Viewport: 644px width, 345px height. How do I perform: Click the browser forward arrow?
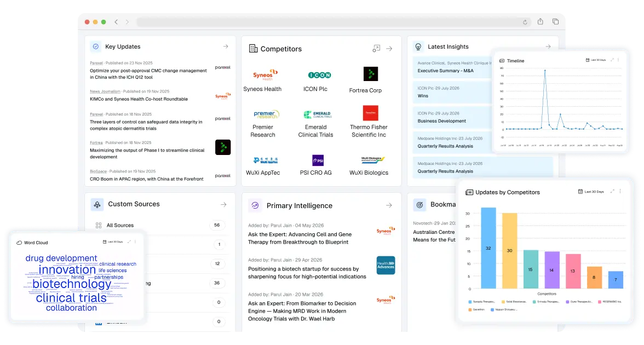(x=127, y=22)
